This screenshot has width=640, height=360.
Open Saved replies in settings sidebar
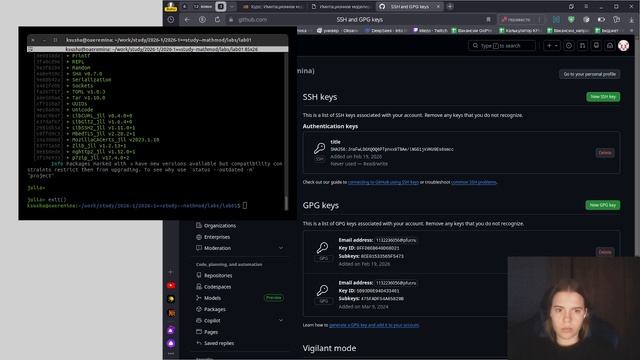coord(219,343)
